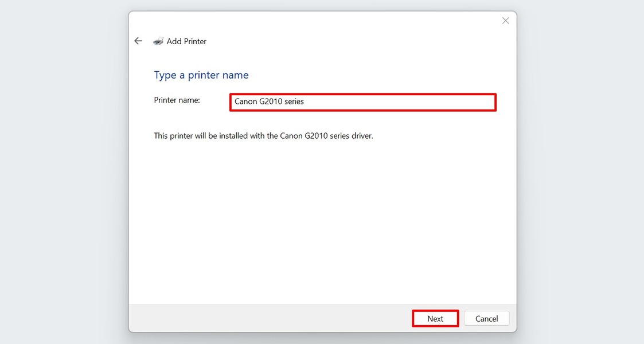Click the Add Printer title text
The height and width of the screenshot is (344, 644).
point(186,41)
